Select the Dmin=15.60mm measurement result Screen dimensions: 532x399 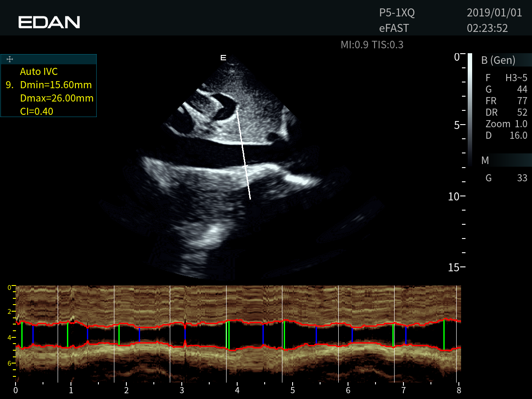[x=56, y=85]
